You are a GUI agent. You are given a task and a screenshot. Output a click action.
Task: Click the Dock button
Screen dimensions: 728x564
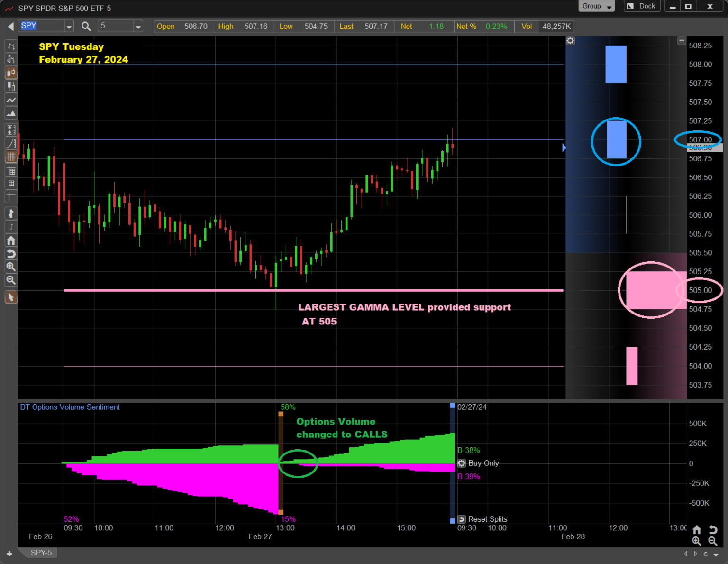pyautogui.click(x=642, y=6)
